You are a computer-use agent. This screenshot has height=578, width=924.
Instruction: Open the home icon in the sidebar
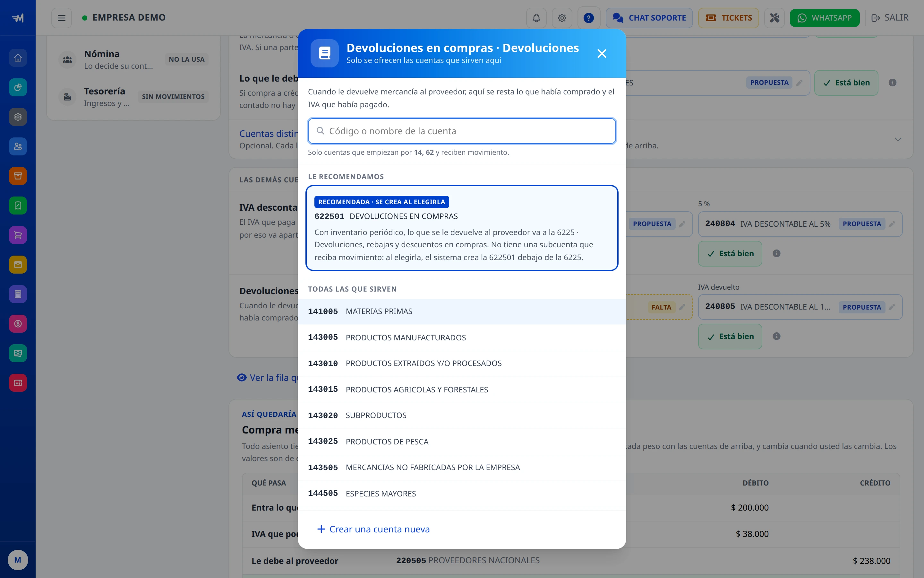(x=18, y=58)
